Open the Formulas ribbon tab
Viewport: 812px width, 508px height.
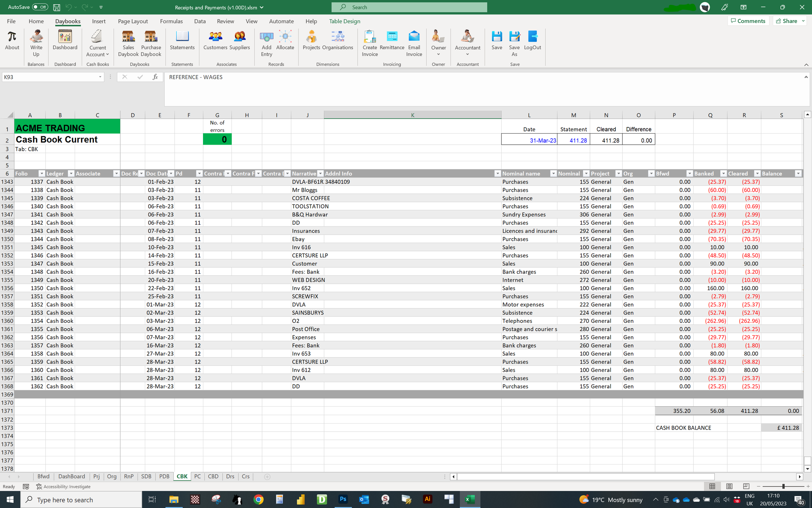(171, 21)
